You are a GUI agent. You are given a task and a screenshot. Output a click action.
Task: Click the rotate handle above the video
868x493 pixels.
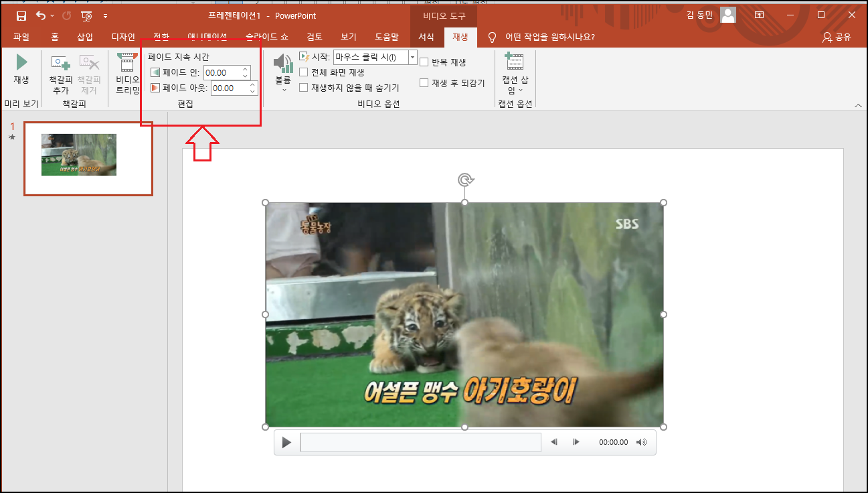coord(465,180)
